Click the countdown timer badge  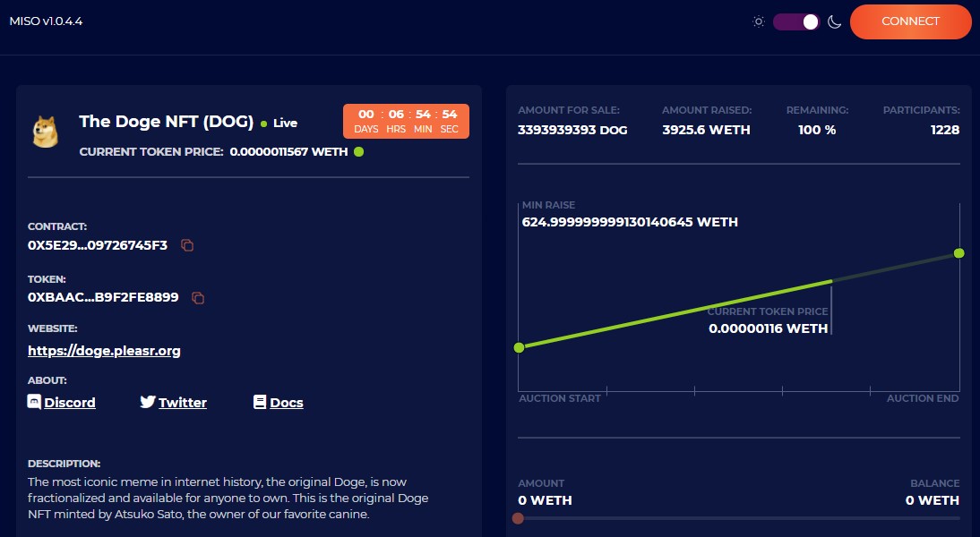(407, 121)
